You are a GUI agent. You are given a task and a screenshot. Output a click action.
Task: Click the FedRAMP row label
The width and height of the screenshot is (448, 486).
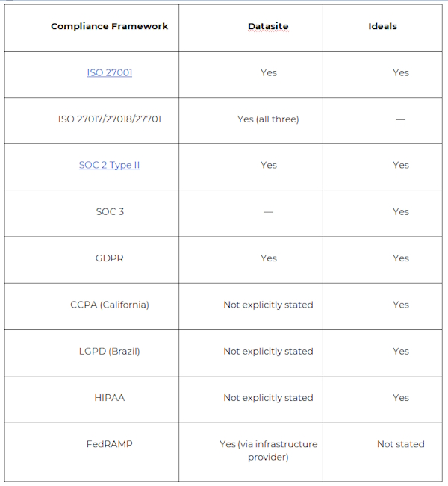[110, 444]
